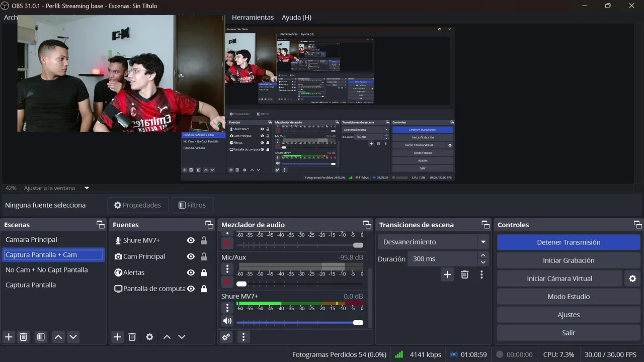
Task: Open transition properties three dots
Action: point(481,275)
